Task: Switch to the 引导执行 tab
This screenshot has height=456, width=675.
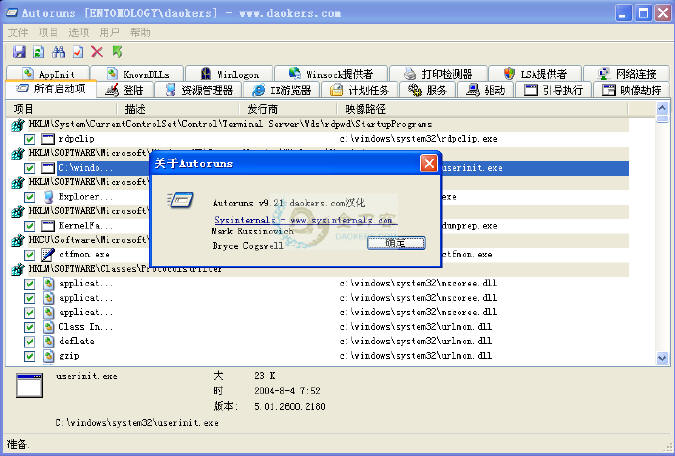Action: click(554, 90)
